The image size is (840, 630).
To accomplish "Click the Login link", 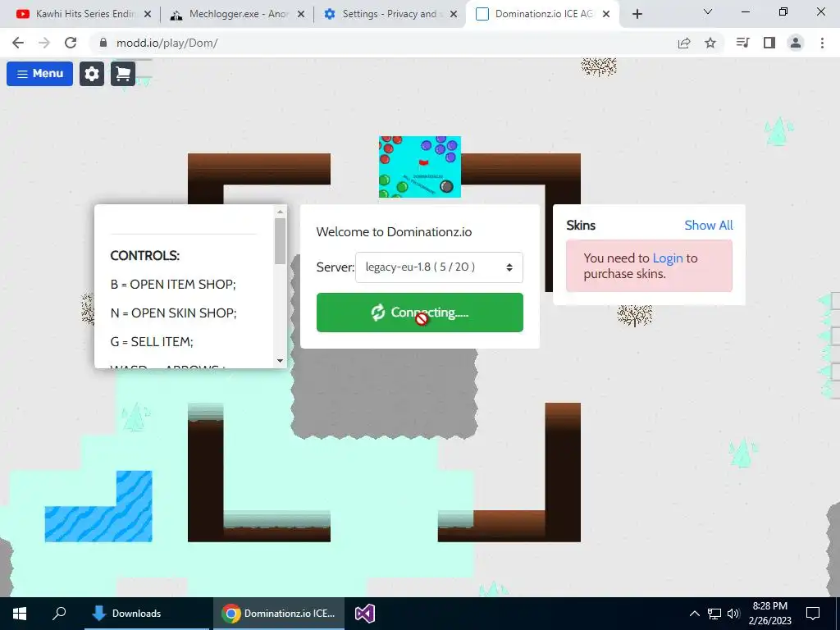I will pyautogui.click(x=668, y=258).
